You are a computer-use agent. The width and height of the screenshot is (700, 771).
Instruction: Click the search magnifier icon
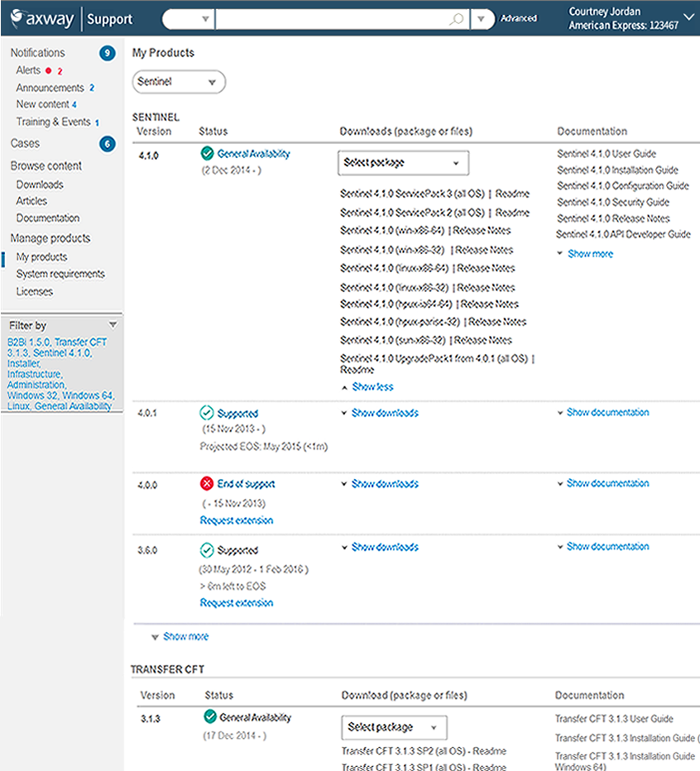(456, 18)
